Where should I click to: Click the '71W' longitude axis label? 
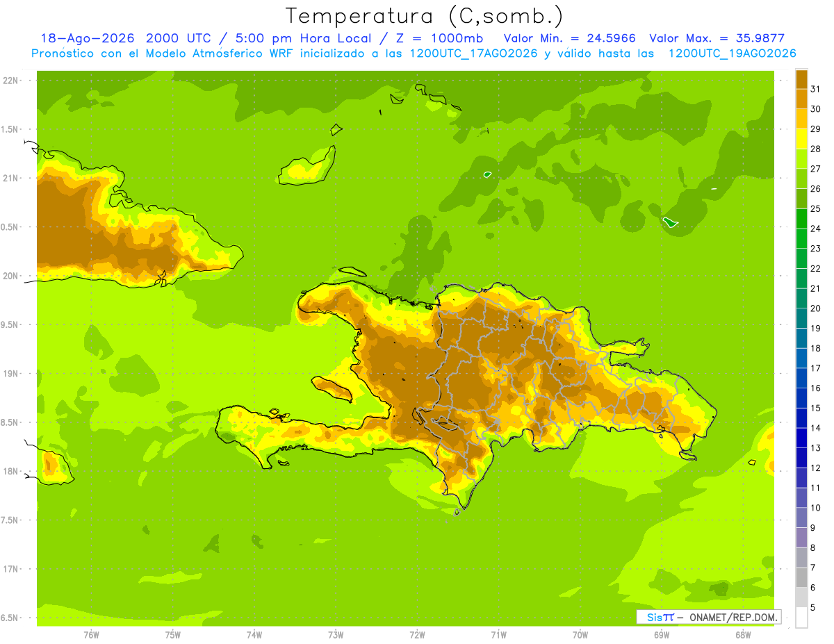coord(498,635)
